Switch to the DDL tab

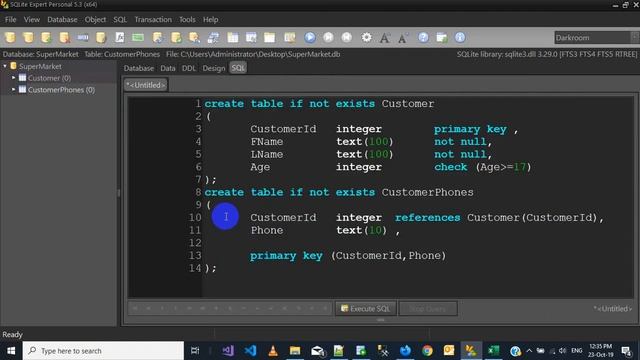pyautogui.click(x=189, y=68)
